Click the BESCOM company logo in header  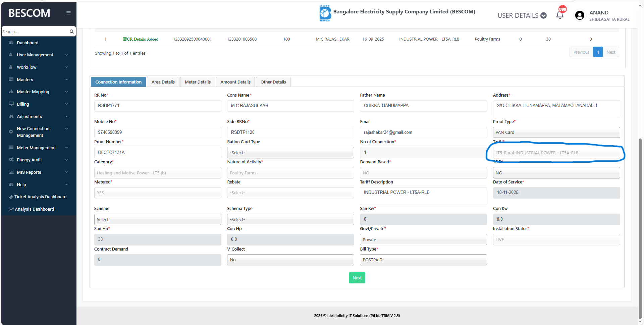(x=325, y=13)
